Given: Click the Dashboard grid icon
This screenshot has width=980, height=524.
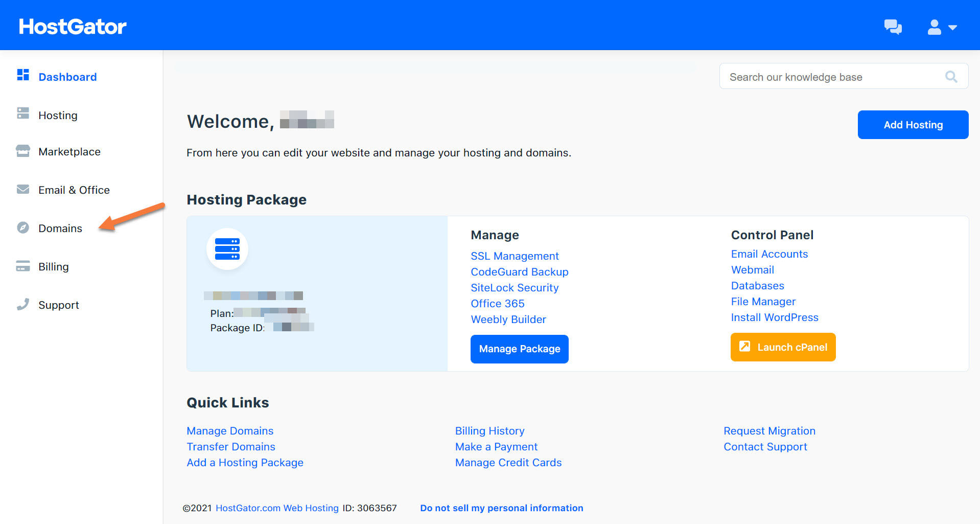Looking at the screenshot, I should pyautogui.click(x=23, y=75).
